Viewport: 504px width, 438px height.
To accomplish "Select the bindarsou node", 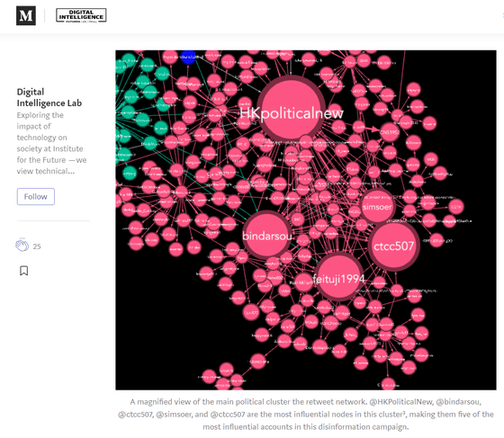I will [x=266, y=235].
